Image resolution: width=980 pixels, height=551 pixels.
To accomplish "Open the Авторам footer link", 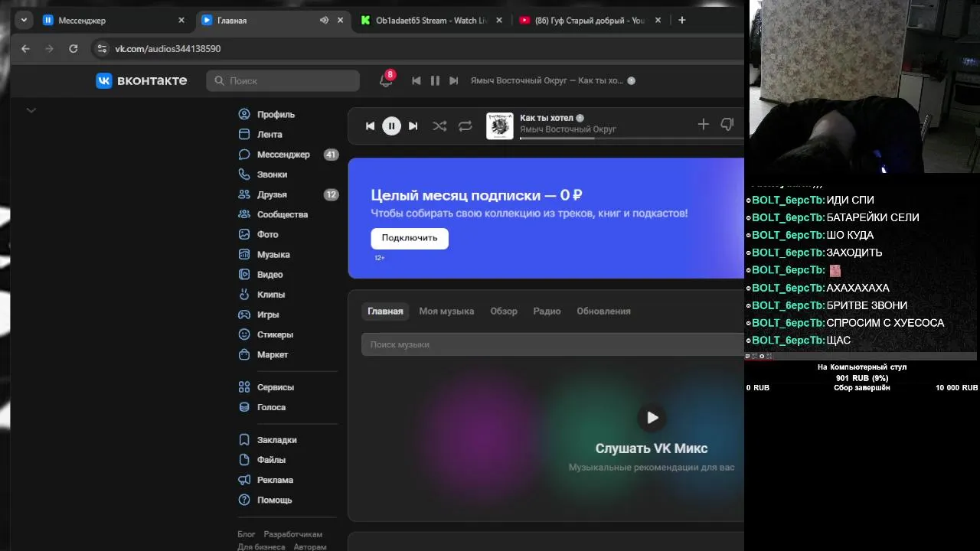I will (x=309, y=547).
